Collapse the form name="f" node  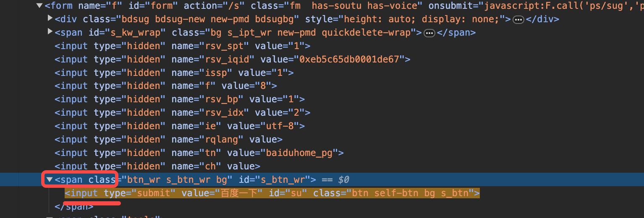(x=39, y=5)
